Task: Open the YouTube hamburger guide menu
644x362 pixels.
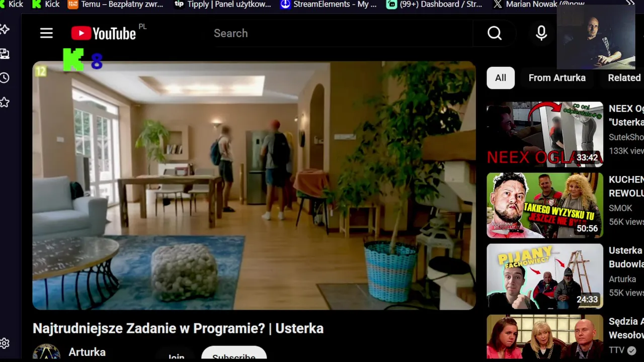Action: tap(46, 33)
